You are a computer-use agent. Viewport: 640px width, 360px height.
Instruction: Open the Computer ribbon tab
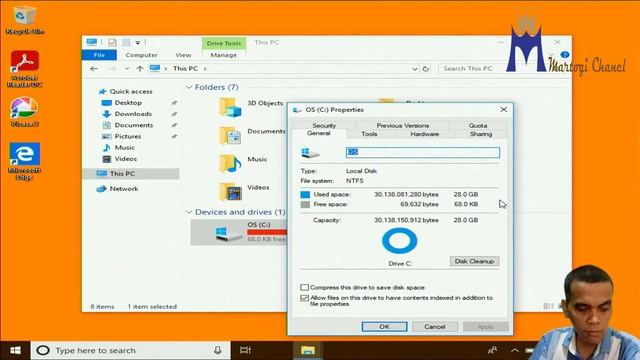coord(141,55)
